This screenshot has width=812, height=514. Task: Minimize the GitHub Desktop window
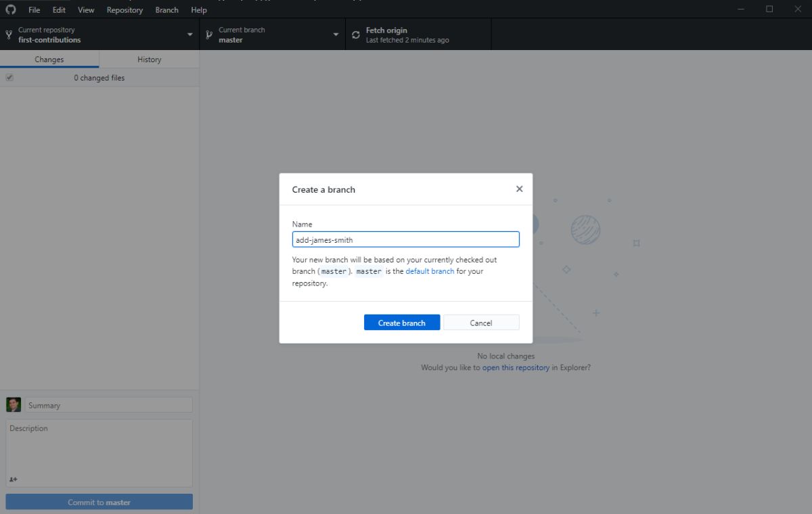741,9
